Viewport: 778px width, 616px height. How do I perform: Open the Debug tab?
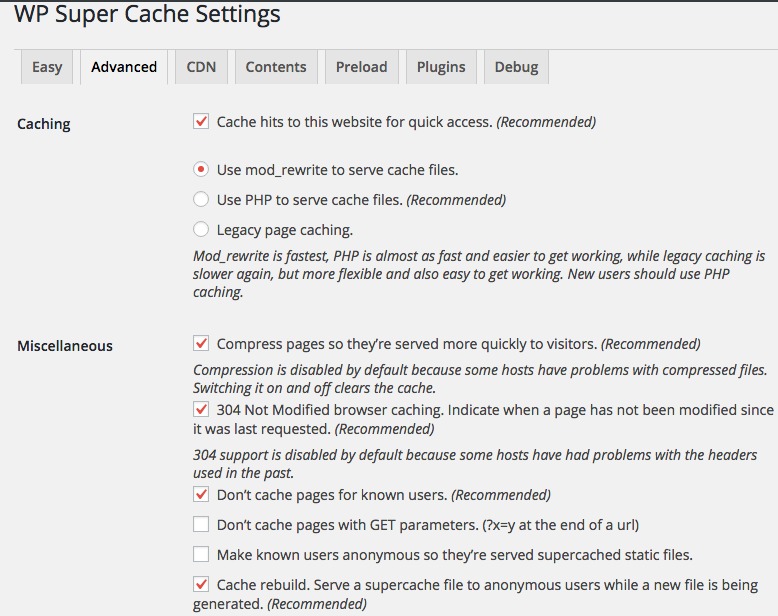coord(516,67)
